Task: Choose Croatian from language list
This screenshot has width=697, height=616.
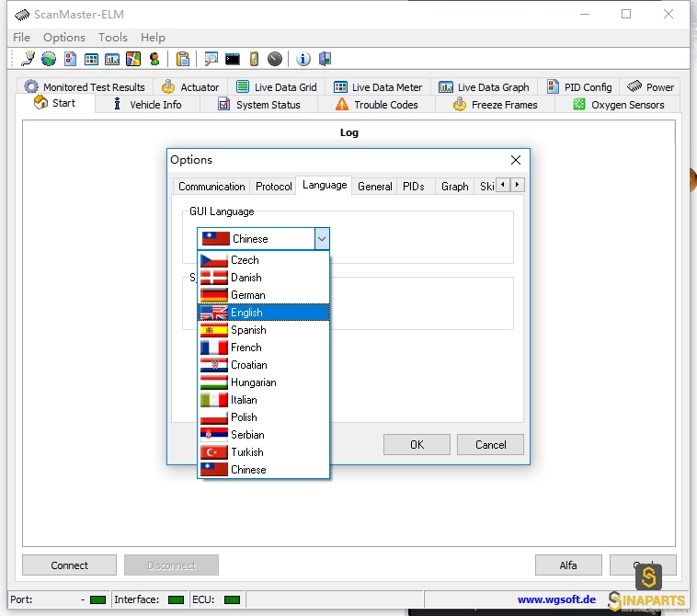Action: [263, 365]
